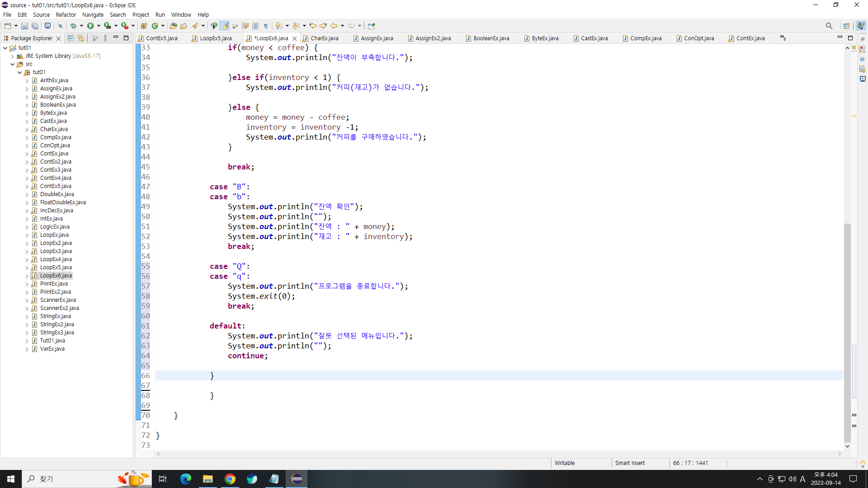This screenshot has width=868, height=488.
Task: Click the editor vertical scrollbar thumb
Action: pyautogui.click(x=847, y=332)
